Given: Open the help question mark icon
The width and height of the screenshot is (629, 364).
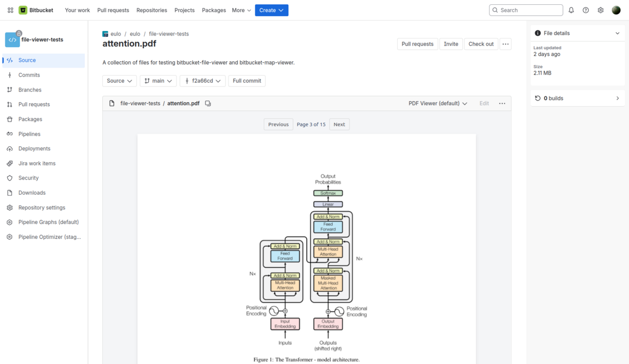Looking at the screenshot, I should click(x=586, y=10).
